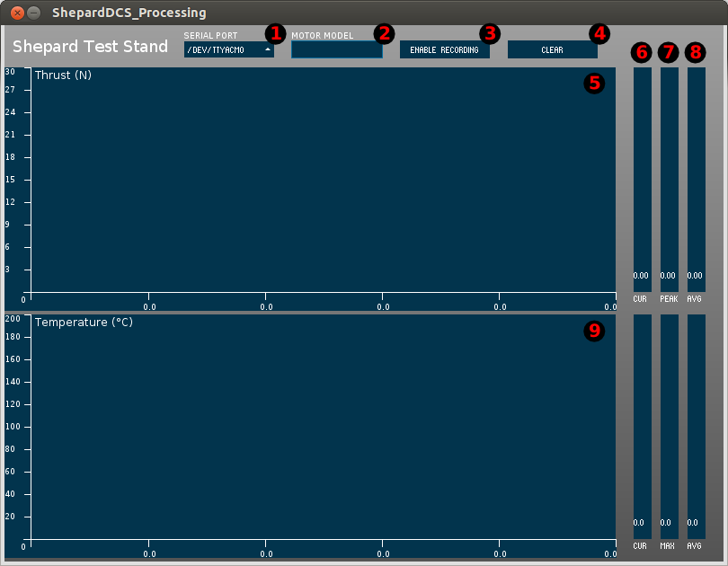Click the Temperature AVG bar gauge

tap(696, 427)
